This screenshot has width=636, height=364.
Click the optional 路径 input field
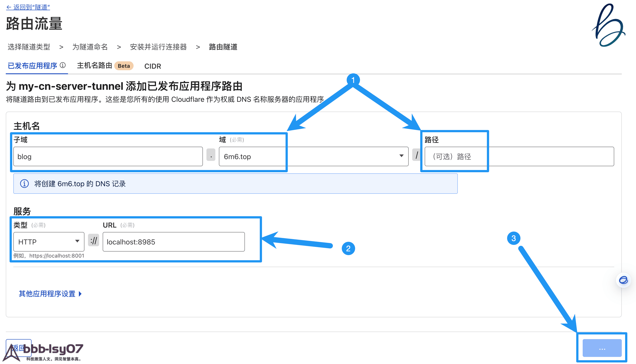pos(519,156)
